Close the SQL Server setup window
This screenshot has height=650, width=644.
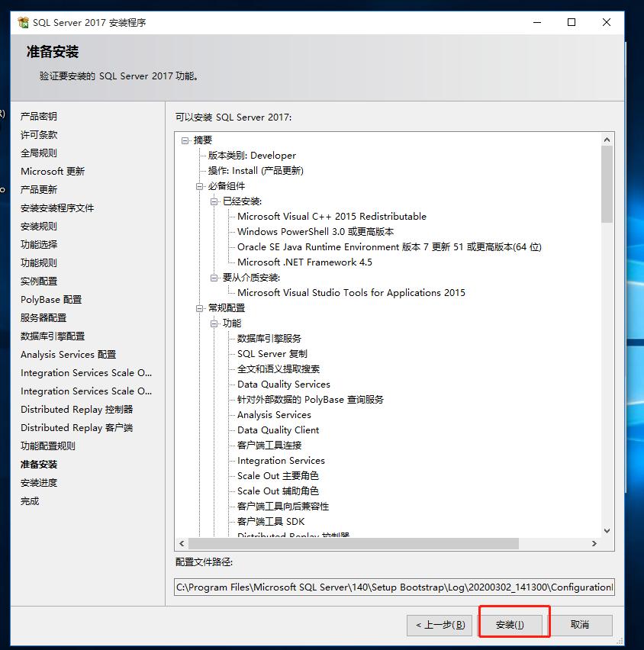(607, 22)
